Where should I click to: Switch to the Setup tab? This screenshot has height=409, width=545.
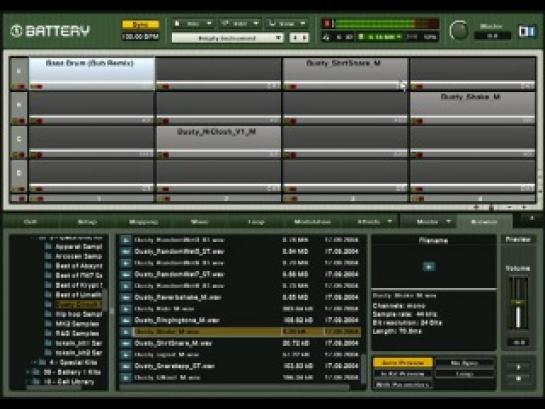87,222
